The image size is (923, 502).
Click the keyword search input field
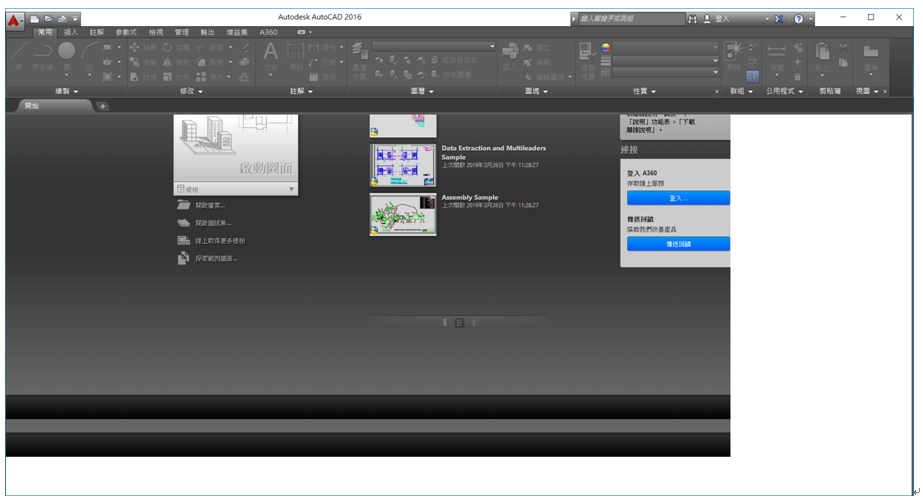(x=631, y=19)
